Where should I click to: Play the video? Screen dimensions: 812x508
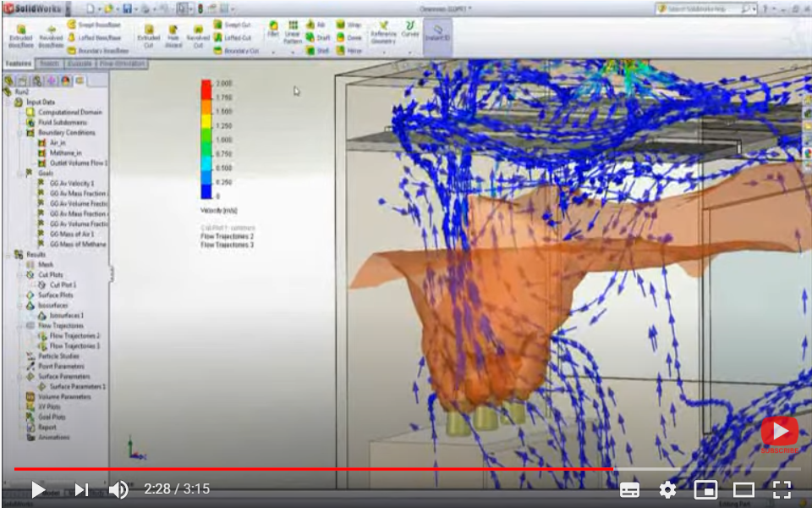[37, 489]
